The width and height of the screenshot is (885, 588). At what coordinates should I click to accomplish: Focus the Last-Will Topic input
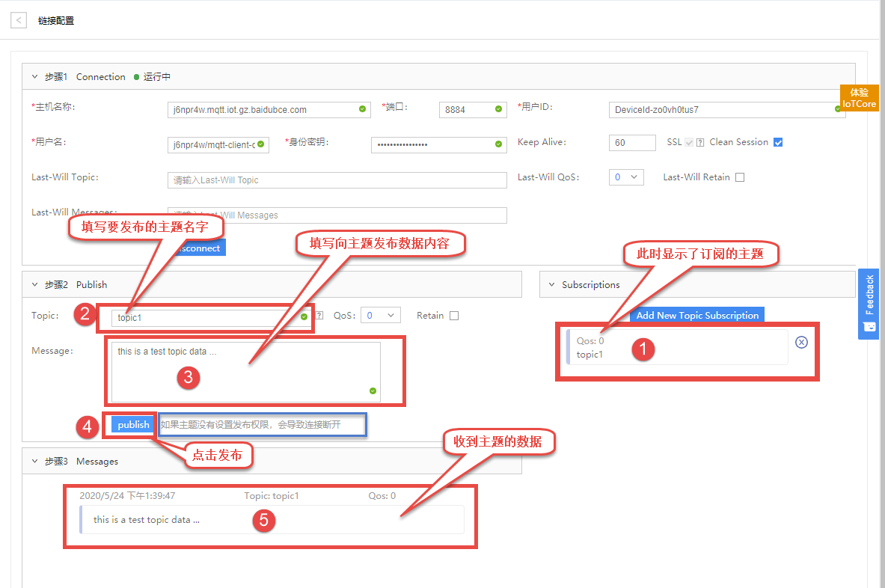pyautogui.click(x=337, y=180)
